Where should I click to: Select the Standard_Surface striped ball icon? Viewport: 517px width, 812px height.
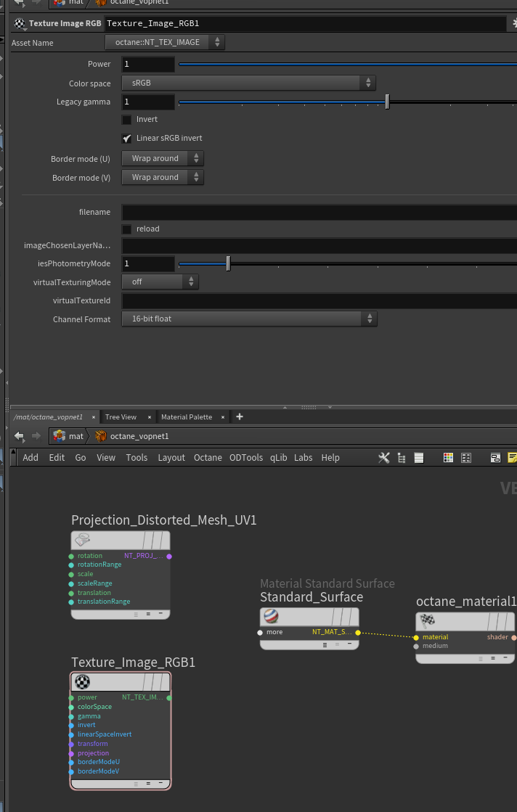tap(272, 616)
